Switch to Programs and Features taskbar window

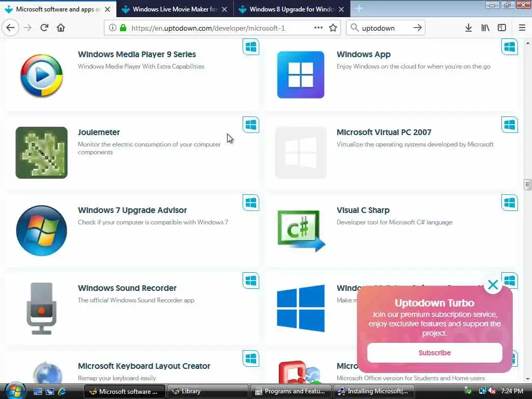pos(290,391)
